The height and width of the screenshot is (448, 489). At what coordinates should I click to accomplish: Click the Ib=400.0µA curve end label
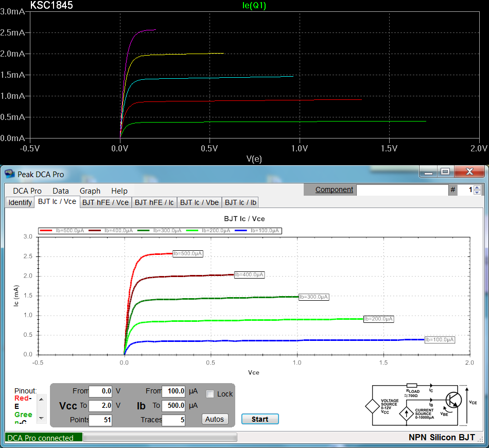[x=249, y=274]
